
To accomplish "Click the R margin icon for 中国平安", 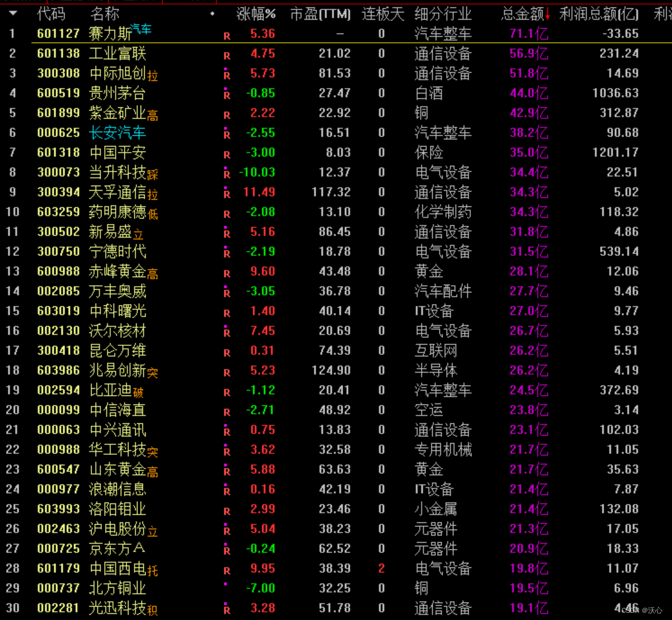I will pos(227,155).
